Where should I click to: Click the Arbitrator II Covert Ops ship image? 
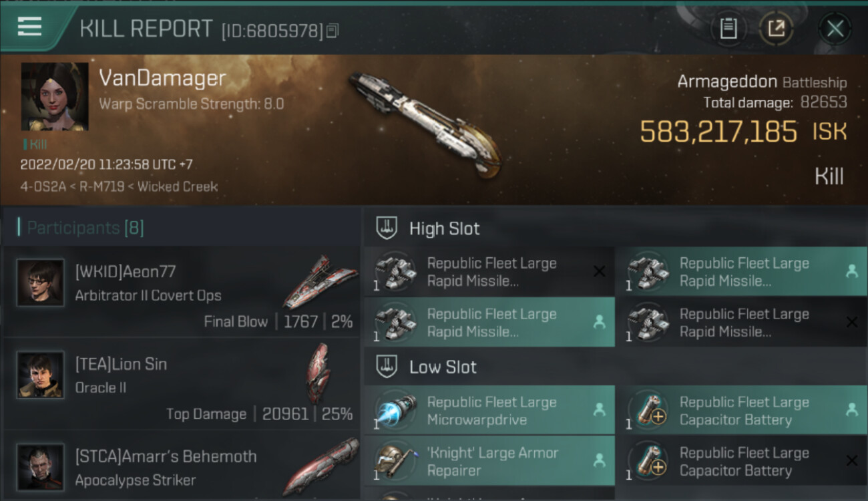coord(320,282)
